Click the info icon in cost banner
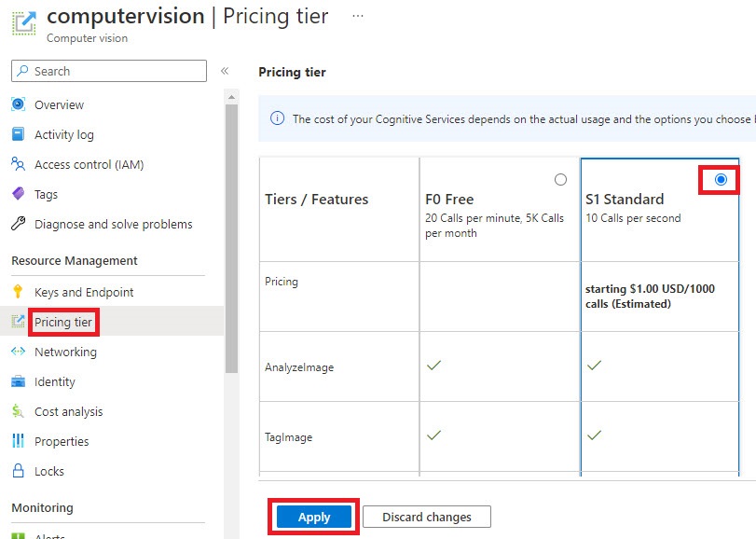 click(277, 118)
